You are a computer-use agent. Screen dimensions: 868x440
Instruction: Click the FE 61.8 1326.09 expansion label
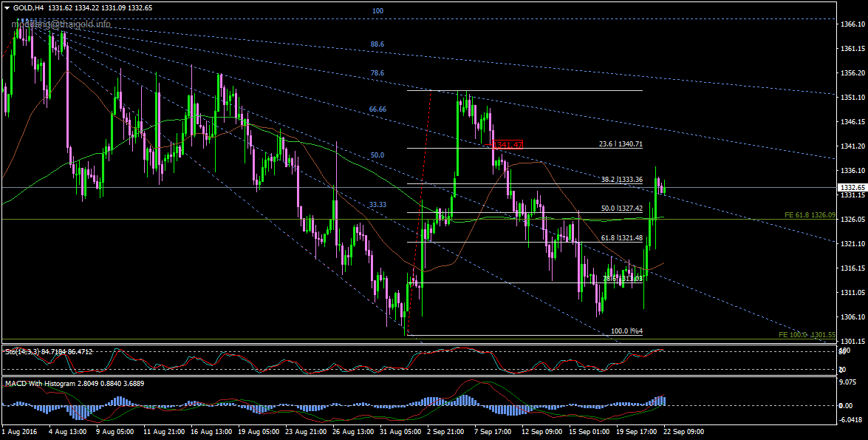point(810,214)
